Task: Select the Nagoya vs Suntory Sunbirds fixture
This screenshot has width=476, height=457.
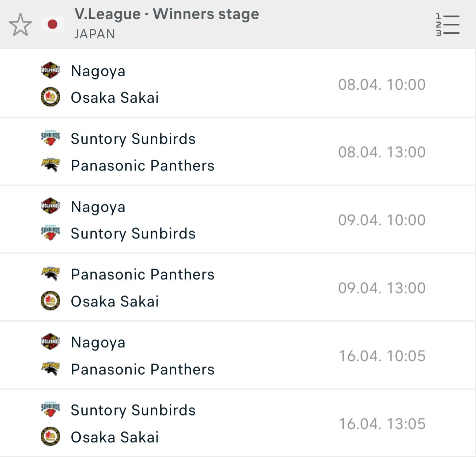Action: pos(238,219)
